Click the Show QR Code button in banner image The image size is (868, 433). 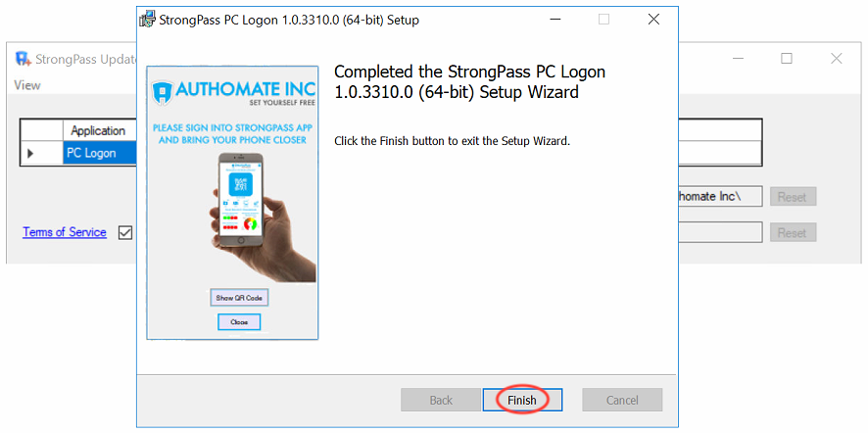click(239, 298)
